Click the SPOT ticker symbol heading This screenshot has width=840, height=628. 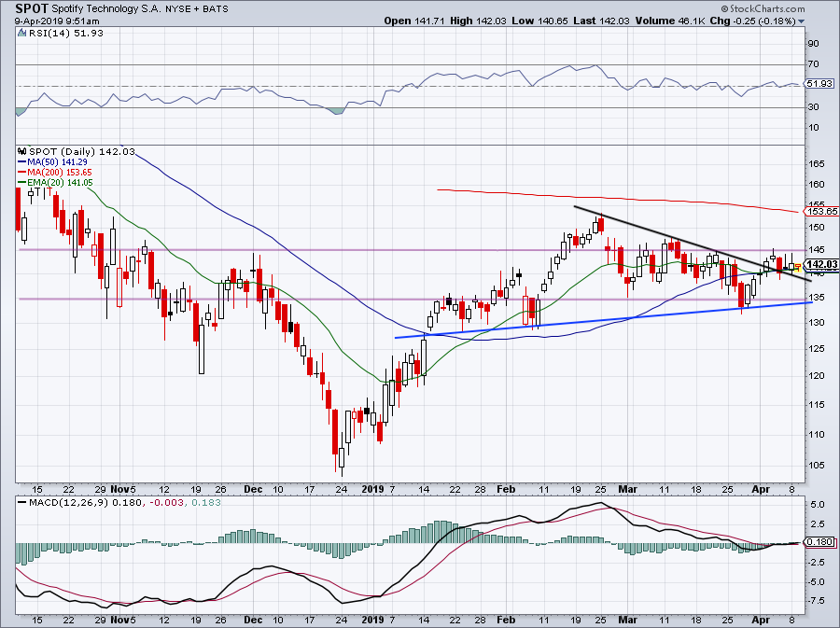coord(32,8)
